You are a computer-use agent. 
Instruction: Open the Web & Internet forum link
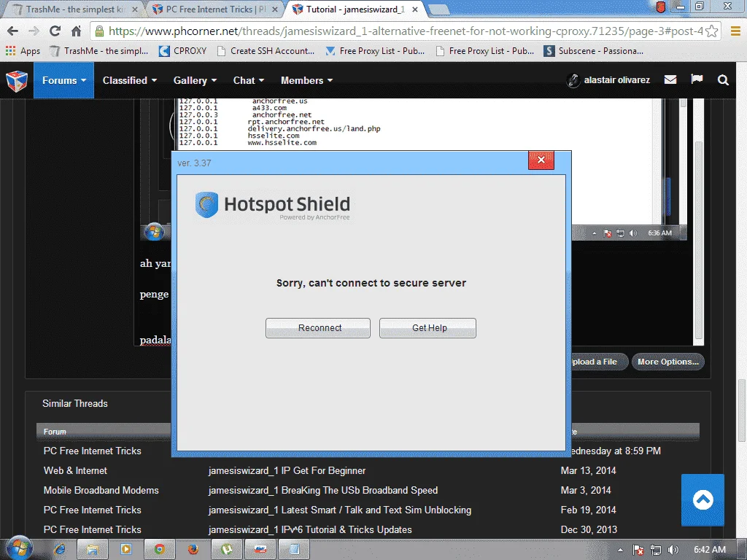(x=75, y=470)
